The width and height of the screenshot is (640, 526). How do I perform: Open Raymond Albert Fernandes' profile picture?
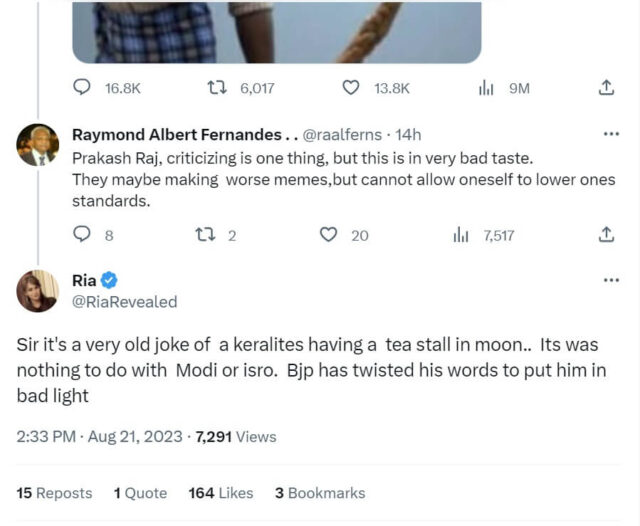38,147
